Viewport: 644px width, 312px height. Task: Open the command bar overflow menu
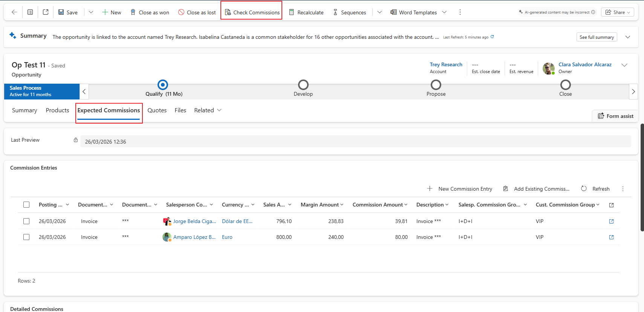[460, 12]
